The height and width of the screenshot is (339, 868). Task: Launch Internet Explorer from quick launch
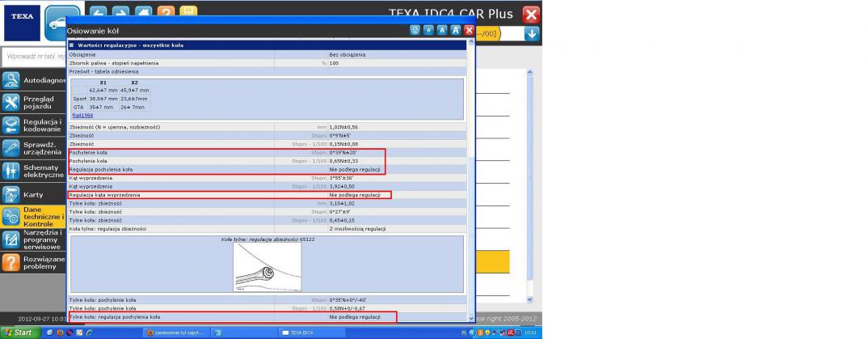click(x=89, y=333)
